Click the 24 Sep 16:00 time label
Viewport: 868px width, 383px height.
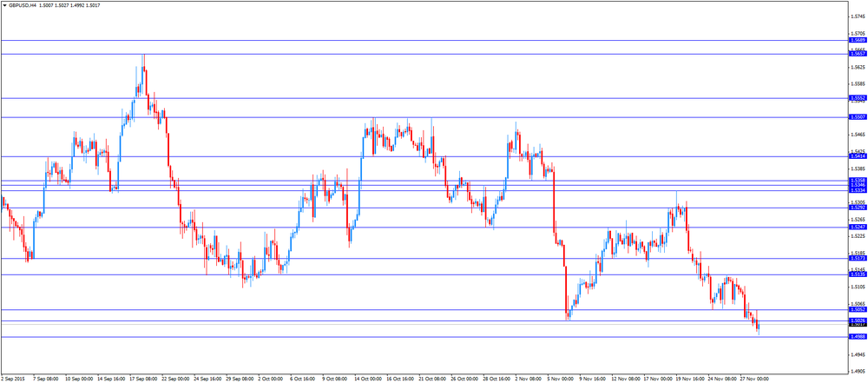click(206, 380)
